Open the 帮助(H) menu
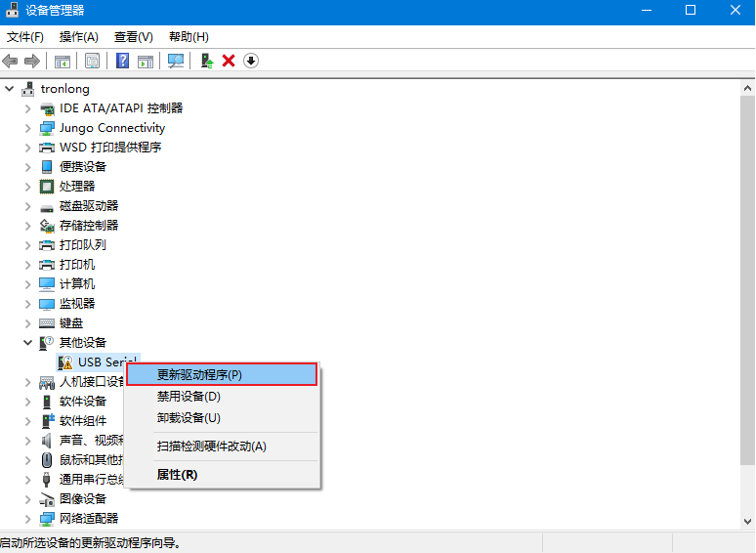The height and width of the screenshot is (553, 756). pyautogui.click(x=189, y=37)
